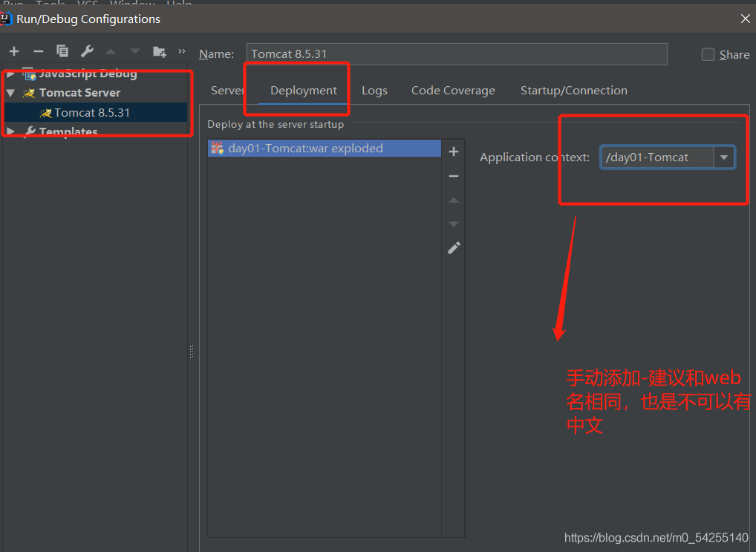Select the Templates tree label
The image size is (756, 552).
click(x=68, y=131)
